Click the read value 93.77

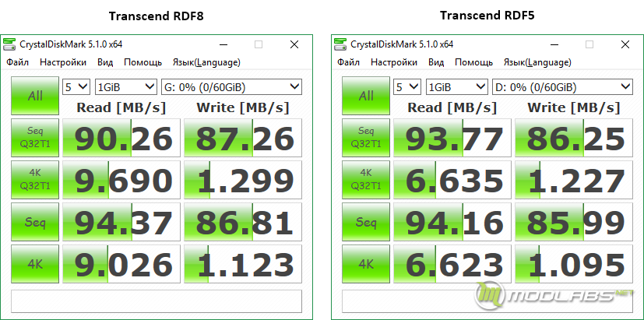(x=452, y=138)
